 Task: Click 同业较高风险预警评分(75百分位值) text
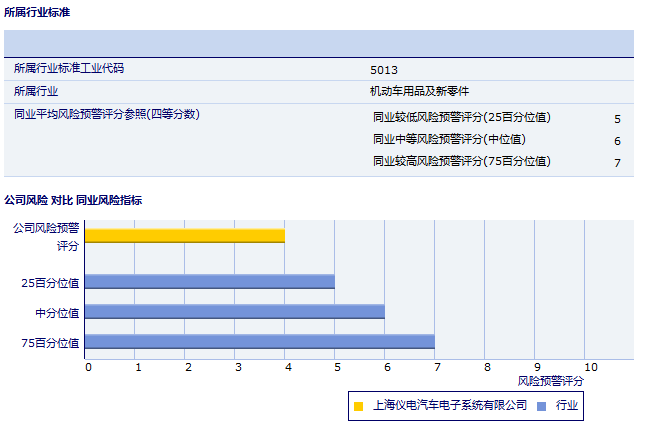click(x=461, y=161)
